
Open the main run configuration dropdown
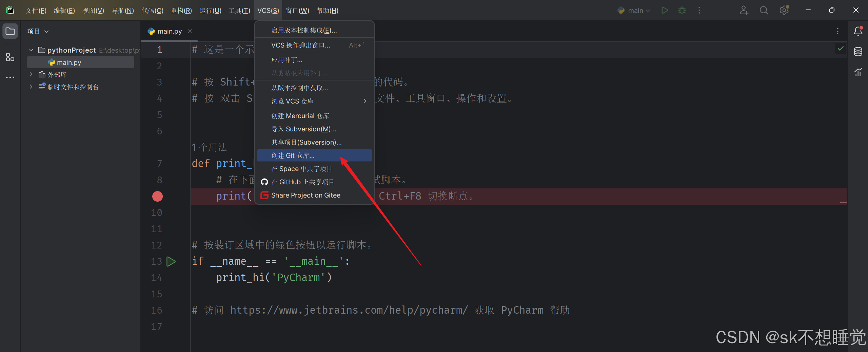click(x=634, y=11)
